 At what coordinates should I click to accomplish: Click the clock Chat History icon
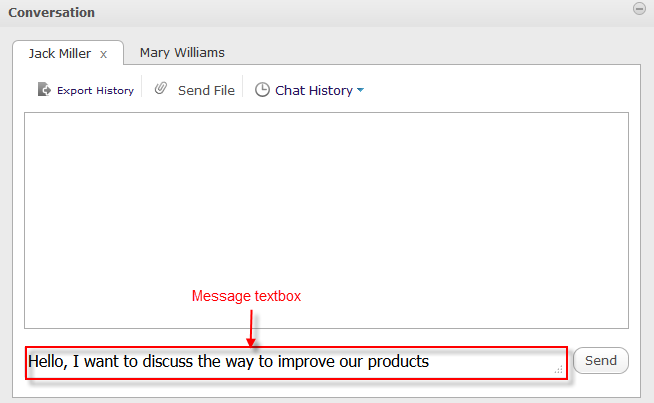click(262, 90)
